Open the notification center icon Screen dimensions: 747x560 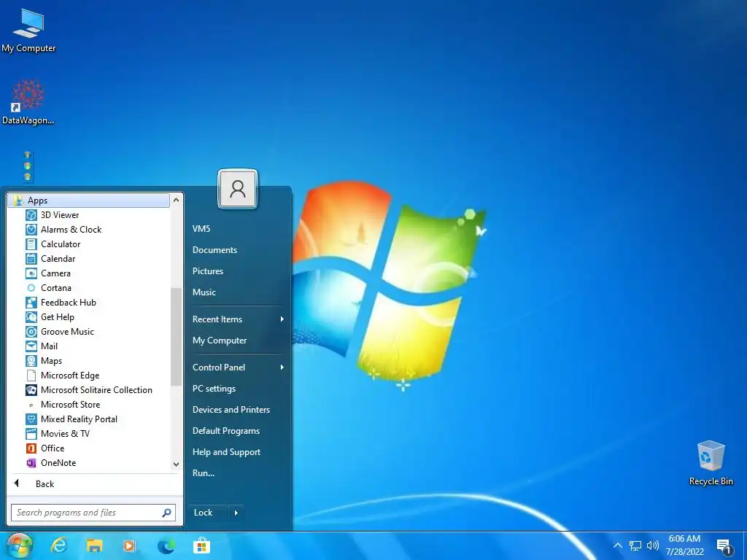click(x=724, y=547)
